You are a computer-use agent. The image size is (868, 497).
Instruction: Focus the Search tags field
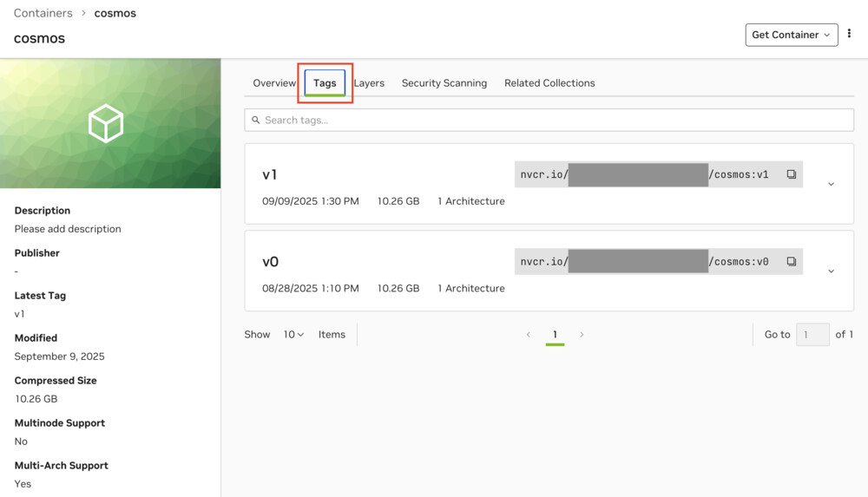tap(556, 121)
